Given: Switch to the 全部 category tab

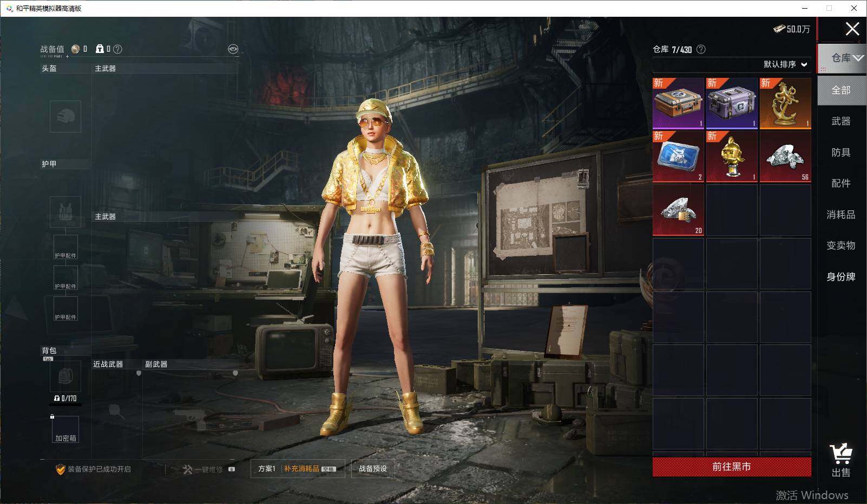Looking at the screenshot, I should (842, 90).
